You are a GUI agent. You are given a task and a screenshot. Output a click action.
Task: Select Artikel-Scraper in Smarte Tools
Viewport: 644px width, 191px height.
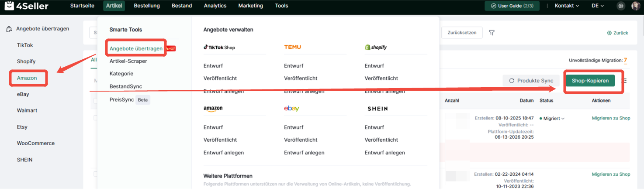(128, 61)
